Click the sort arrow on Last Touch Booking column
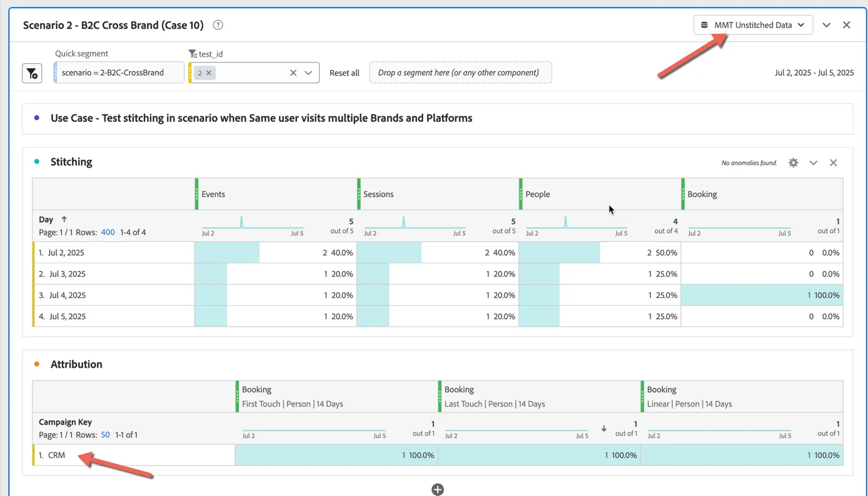Image resolution: width=868 pixels, height=496 pixels. click(x=603, y=428)
